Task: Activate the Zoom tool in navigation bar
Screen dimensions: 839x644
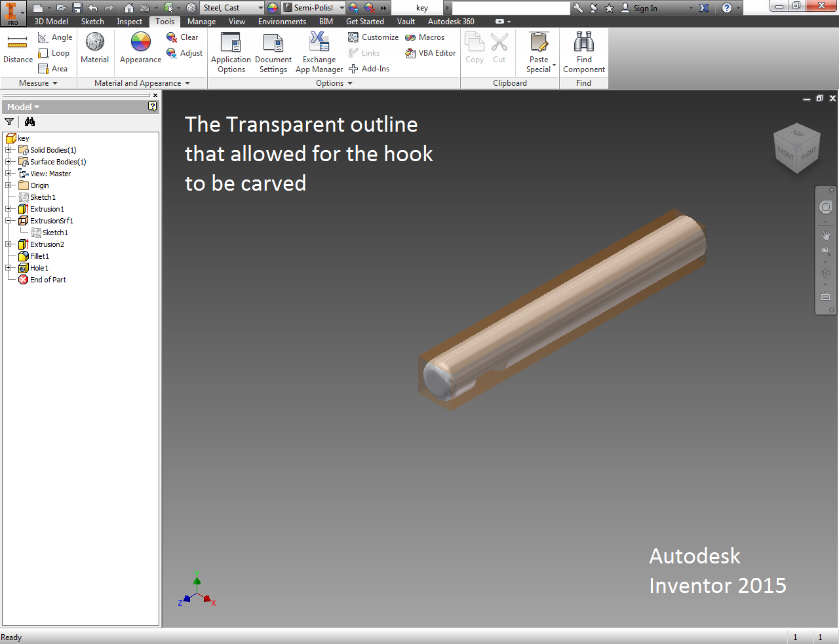Action: click(x=826, y=251)
